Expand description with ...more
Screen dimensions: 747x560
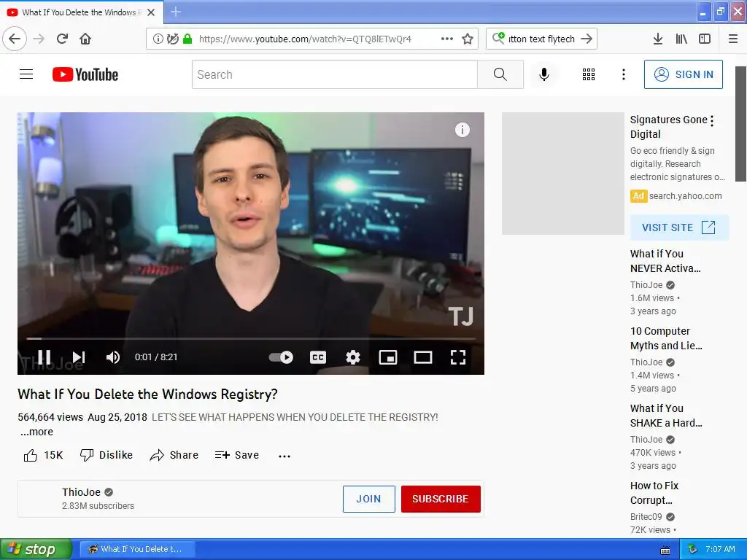coord(36,432)
